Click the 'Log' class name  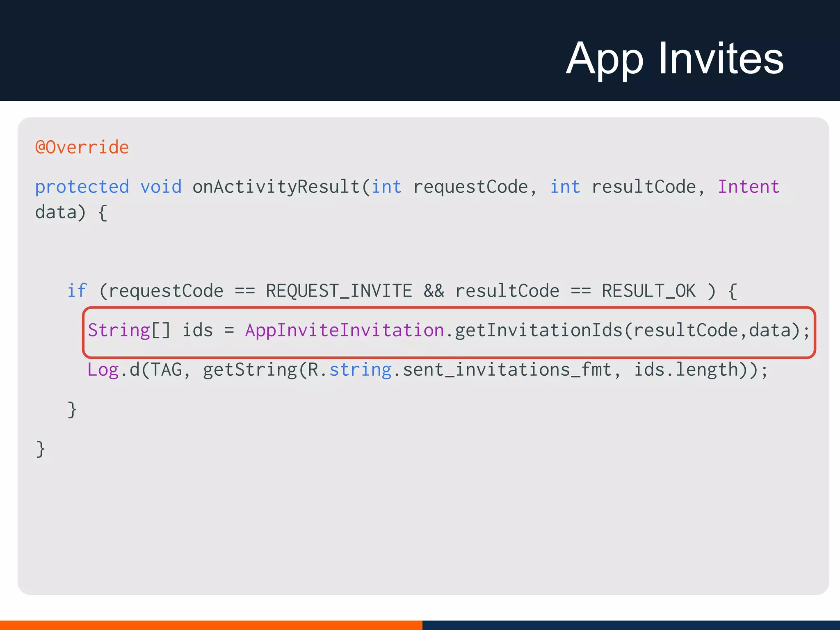click(x=103, y=370)
